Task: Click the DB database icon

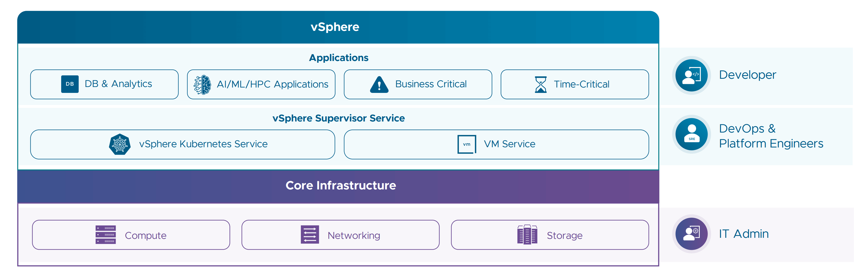Action: 70,84
